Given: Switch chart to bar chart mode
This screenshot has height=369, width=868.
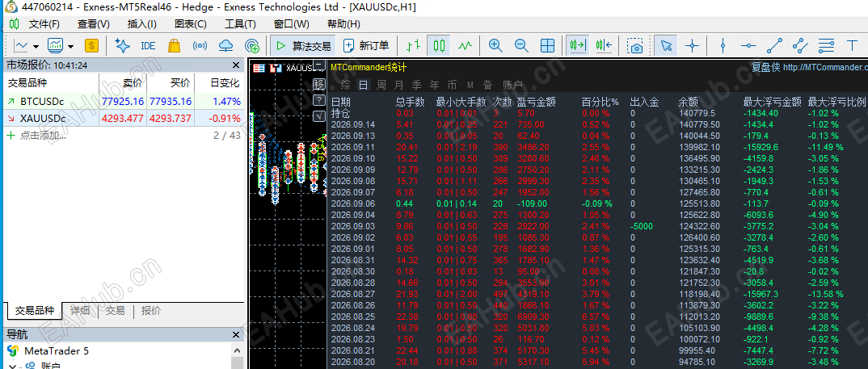Looking at the screenshot, I should (x=412, y=46).
